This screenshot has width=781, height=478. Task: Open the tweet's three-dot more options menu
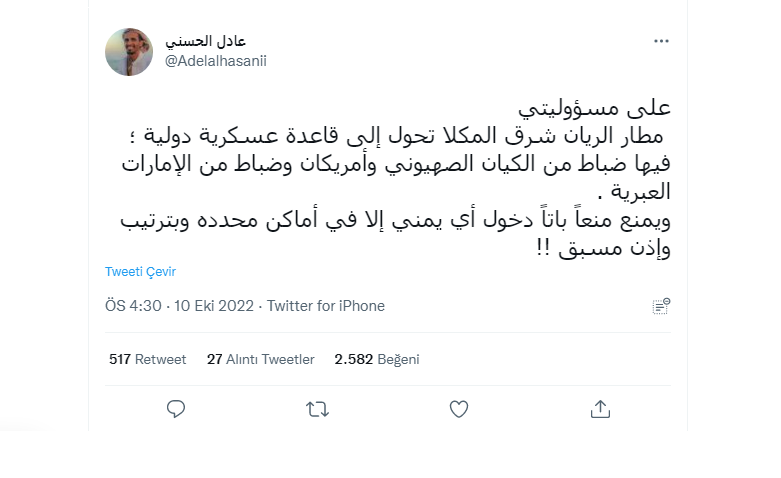click(661, 41)
